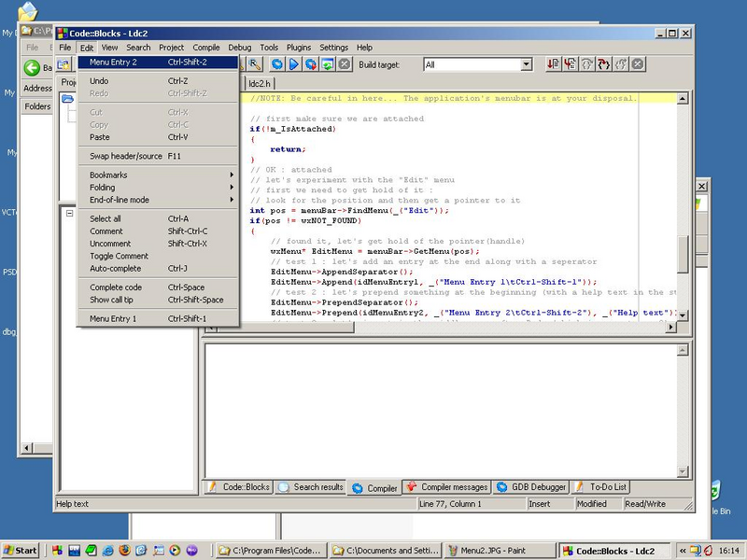747x560 pixels.
Task: Click the C:\Documents and Setti... taskbar button
Action: 386,551
